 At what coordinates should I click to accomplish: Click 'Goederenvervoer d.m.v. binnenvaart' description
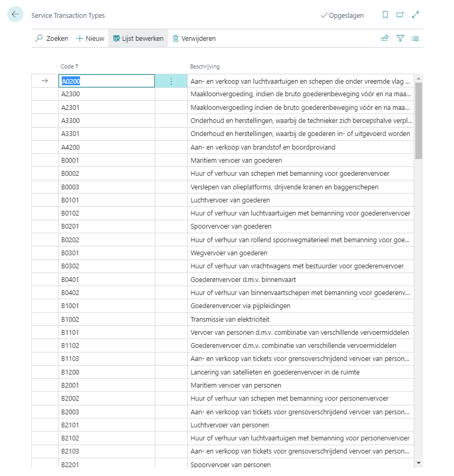243,280
